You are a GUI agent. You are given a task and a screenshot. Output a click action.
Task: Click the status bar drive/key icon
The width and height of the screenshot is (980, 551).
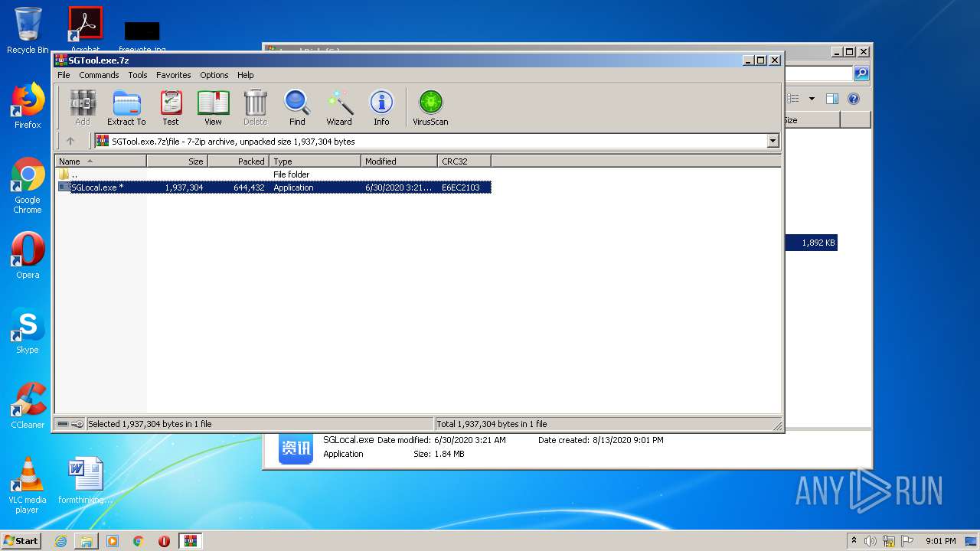click(x=70, y=424)
